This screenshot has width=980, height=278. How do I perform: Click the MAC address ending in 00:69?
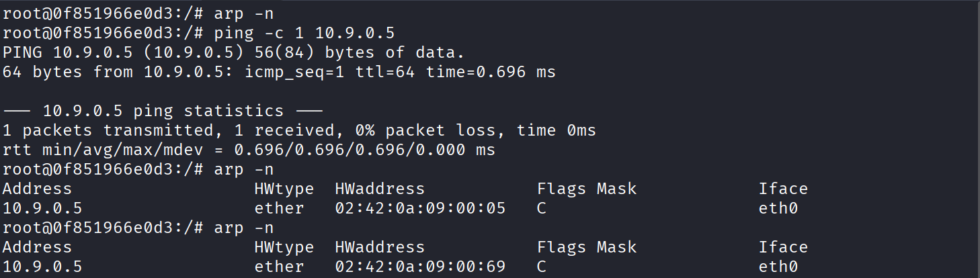tap(419, 267)
